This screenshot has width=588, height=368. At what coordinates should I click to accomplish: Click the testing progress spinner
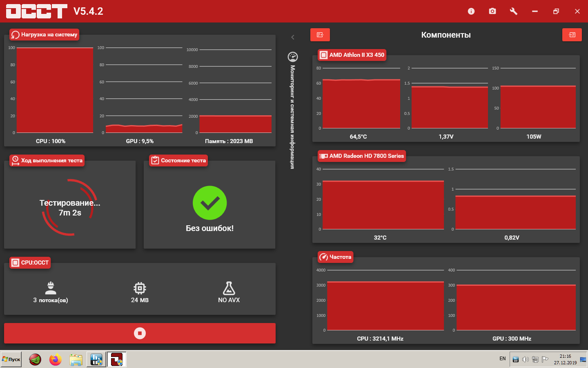click(70, 207)
